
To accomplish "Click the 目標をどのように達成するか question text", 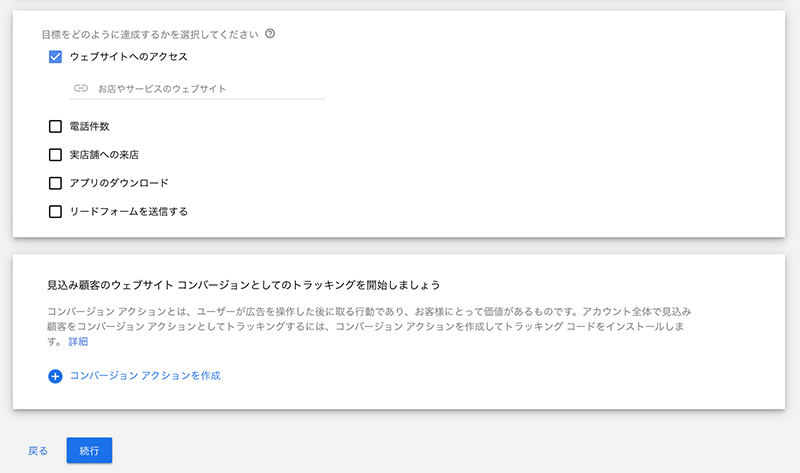I will (x=150, y=34).
